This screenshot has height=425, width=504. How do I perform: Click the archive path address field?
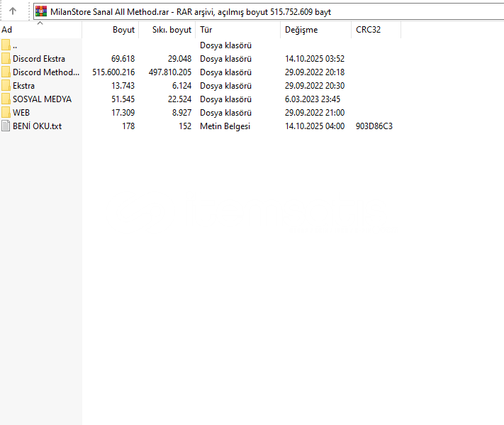tap(269, 11)
